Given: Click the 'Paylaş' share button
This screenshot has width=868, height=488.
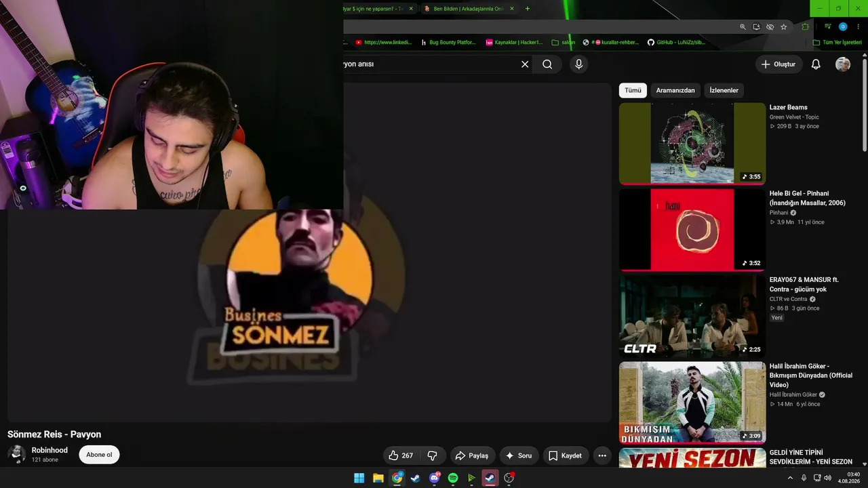Looking at the screenshot, I should point(472,455).
